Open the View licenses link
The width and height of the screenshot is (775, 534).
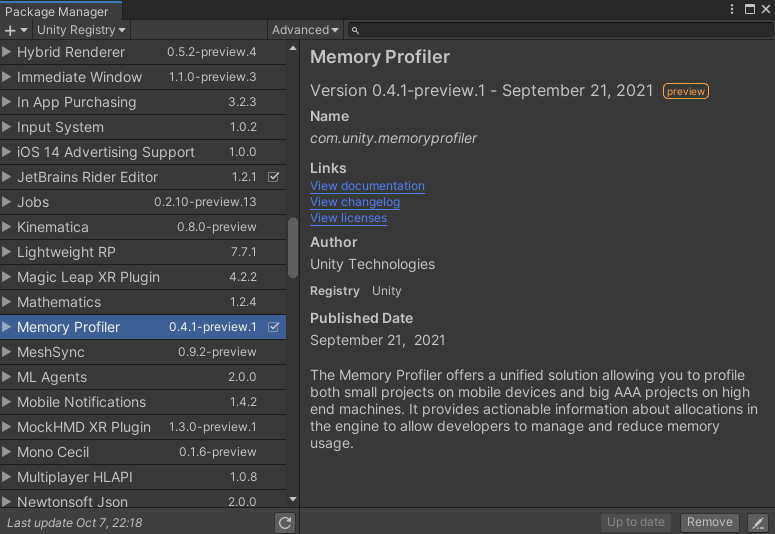pos(348,218)
